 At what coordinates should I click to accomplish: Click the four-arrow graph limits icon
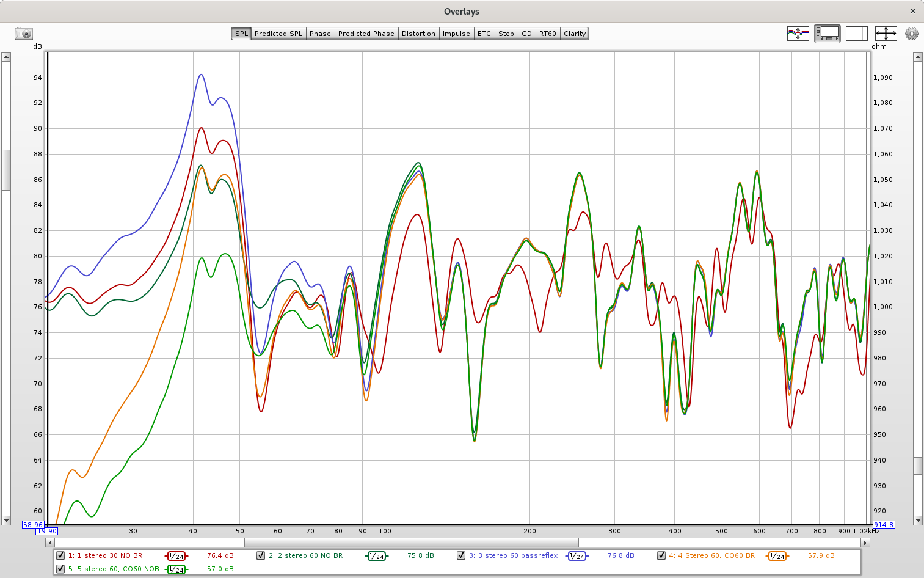point(886,34)
